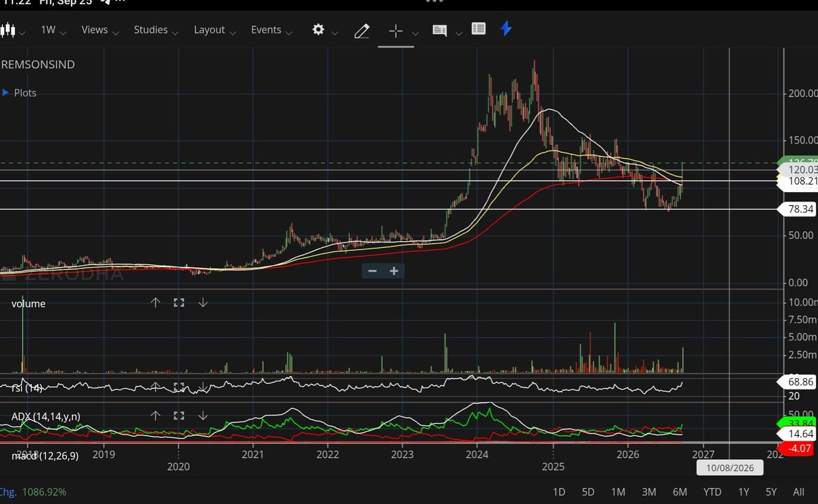Select the pencil drawing tool
This screenshot has height=504, width=818.
[x=361, y=31]
